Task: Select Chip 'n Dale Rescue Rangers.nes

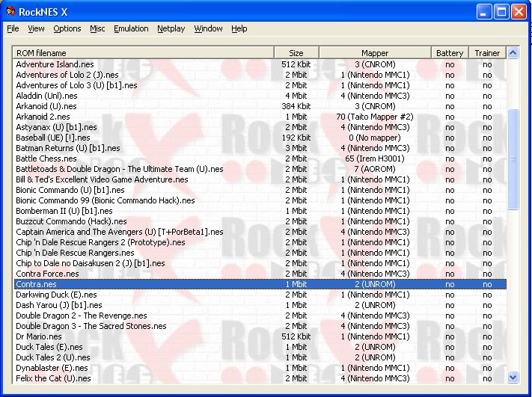Action: (260, 253)
